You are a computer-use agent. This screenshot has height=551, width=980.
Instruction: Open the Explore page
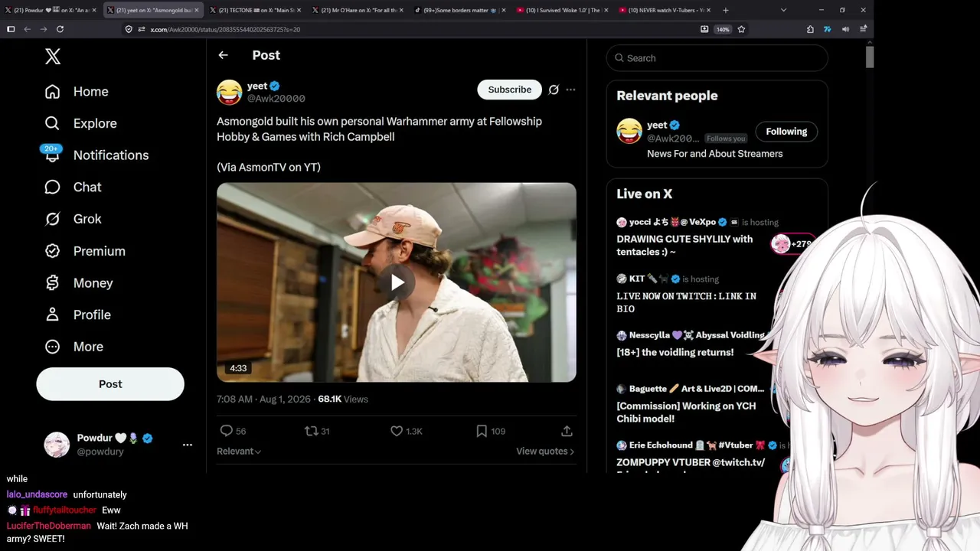pyautogui.click(x=80, y=123)
